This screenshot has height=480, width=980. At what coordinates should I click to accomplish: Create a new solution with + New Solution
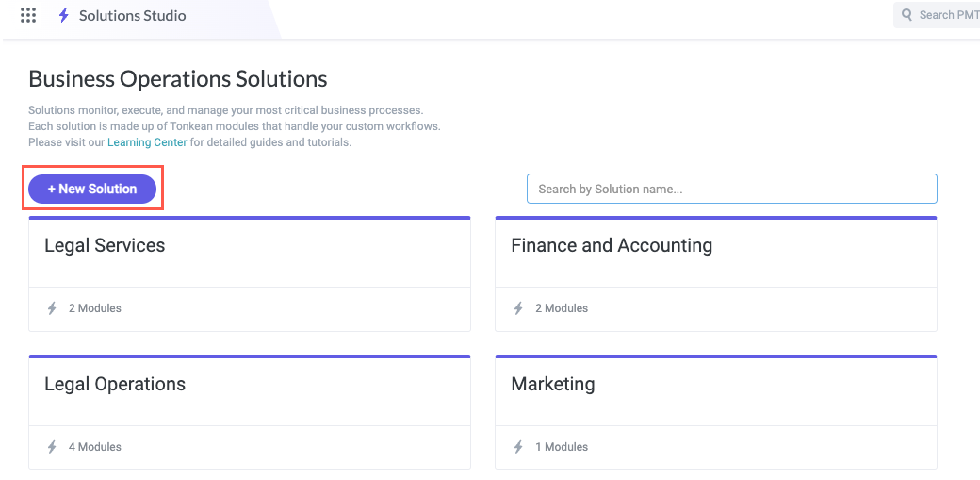click(92, 189)
